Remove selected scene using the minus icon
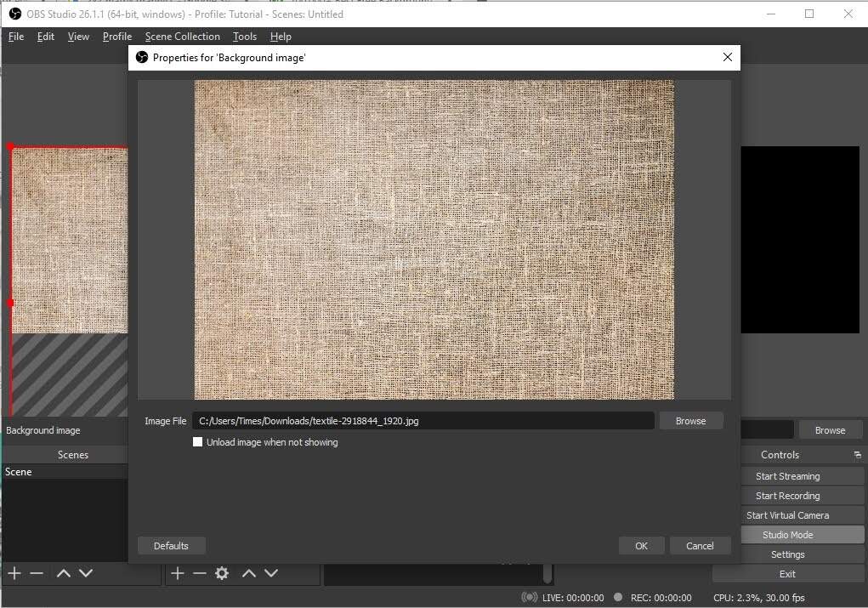 point(35,573)
